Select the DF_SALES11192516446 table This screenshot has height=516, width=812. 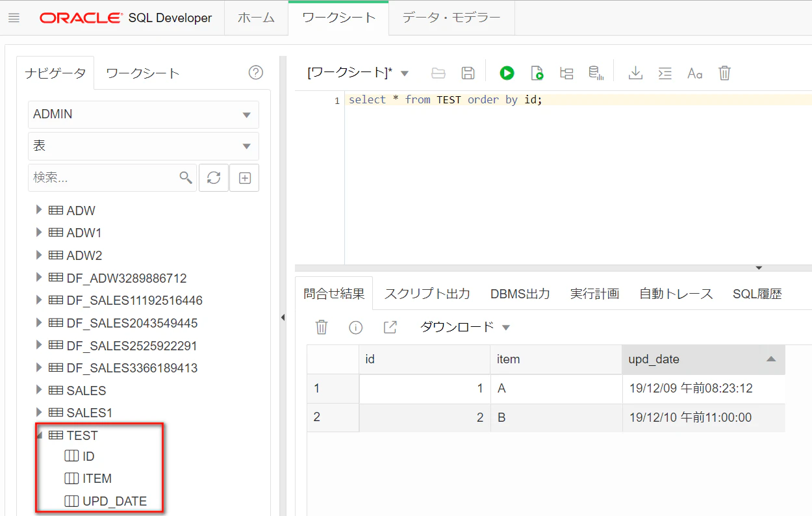click(134, 300)
